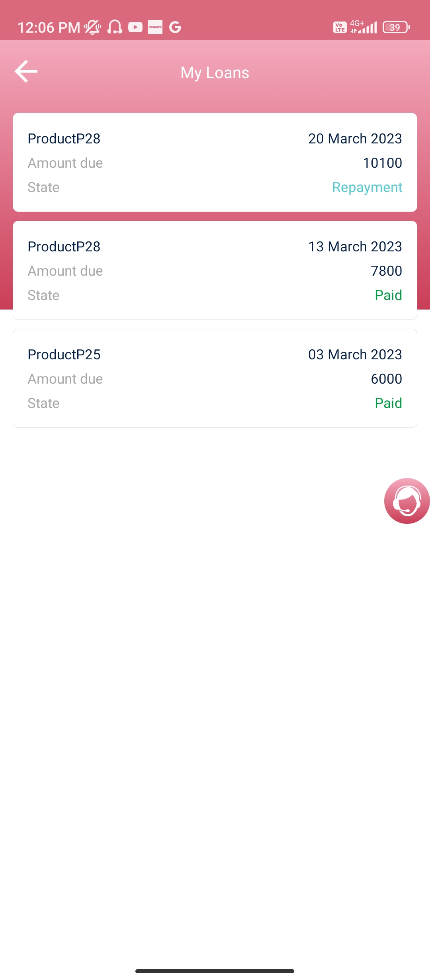The height and width of the screenshot is (980, 430).
Task: Tap the Repayment state link
Action: click(x=367, y=187)
